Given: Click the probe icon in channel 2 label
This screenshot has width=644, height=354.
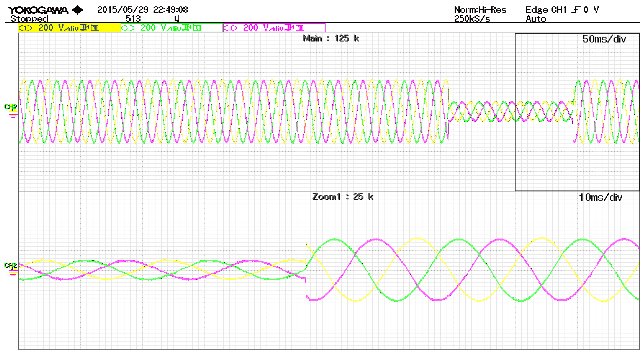Looking at the screenshot, I should click(x=197, y=28).
